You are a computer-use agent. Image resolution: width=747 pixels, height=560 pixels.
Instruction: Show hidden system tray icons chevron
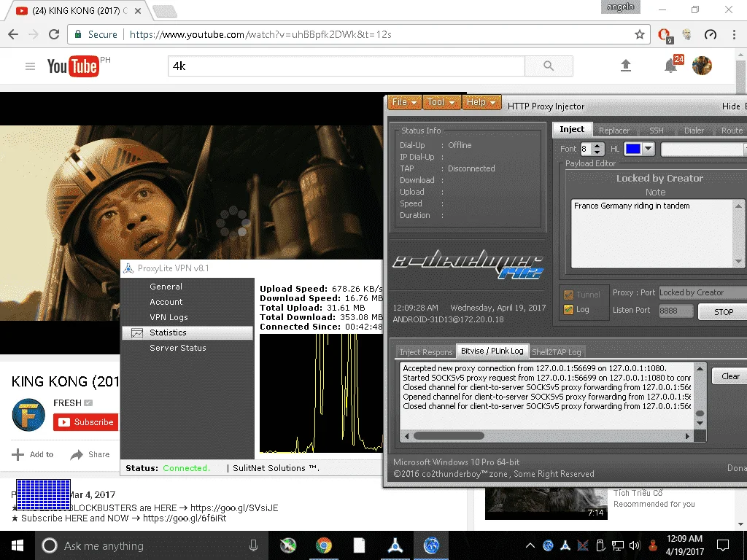(530, 545)
